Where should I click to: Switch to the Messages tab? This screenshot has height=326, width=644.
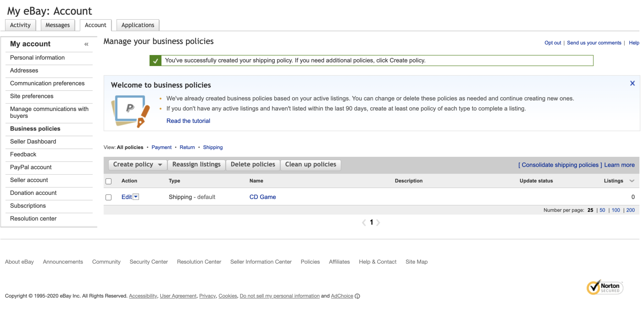click(x=58, y=25)
